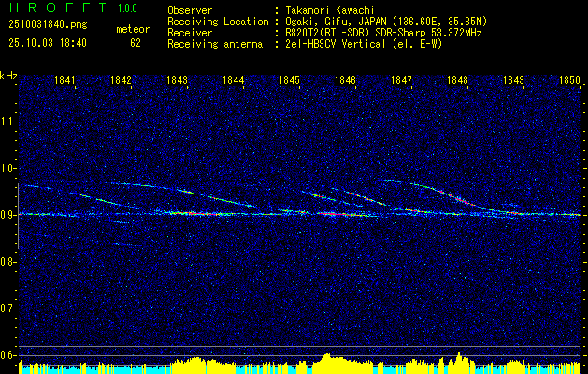Viewport: 588px width, 374px height.
Task: Click the Receiving antenna field label
Action: 215,44
